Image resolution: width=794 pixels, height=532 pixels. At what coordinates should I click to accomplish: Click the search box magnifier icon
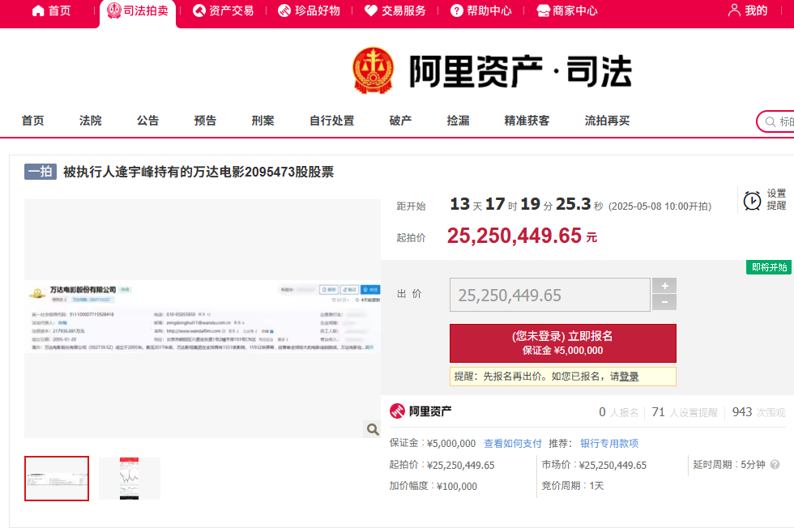[770, 121]
